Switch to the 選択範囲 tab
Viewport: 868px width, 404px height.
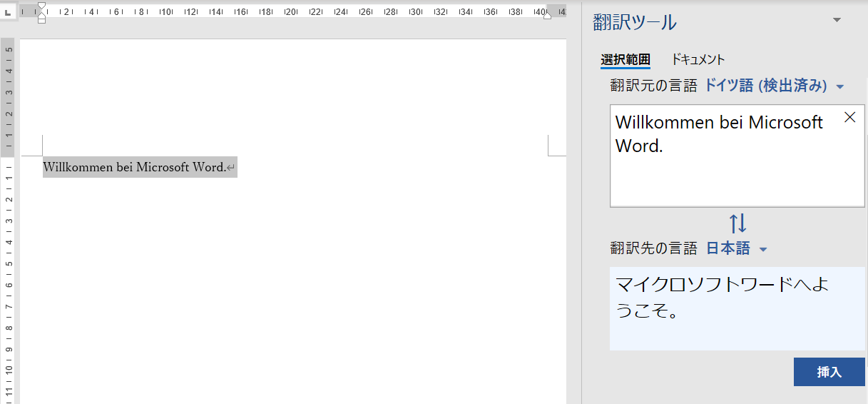(x=626, y=60)
